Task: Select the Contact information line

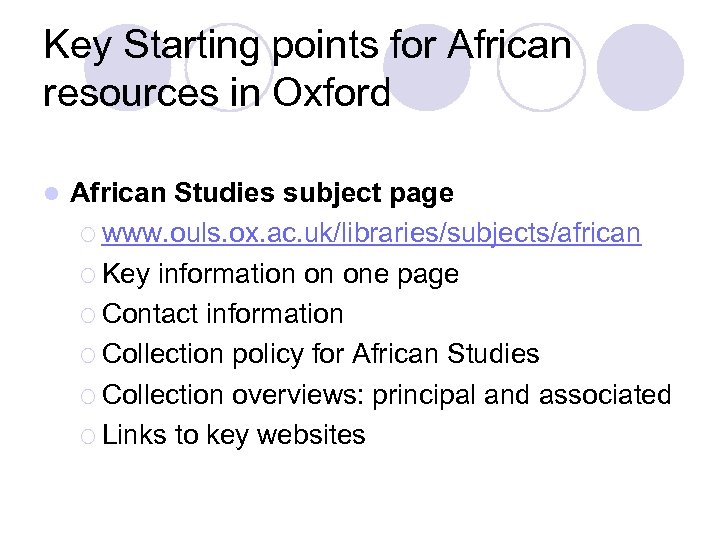Action: pos(223,314)
